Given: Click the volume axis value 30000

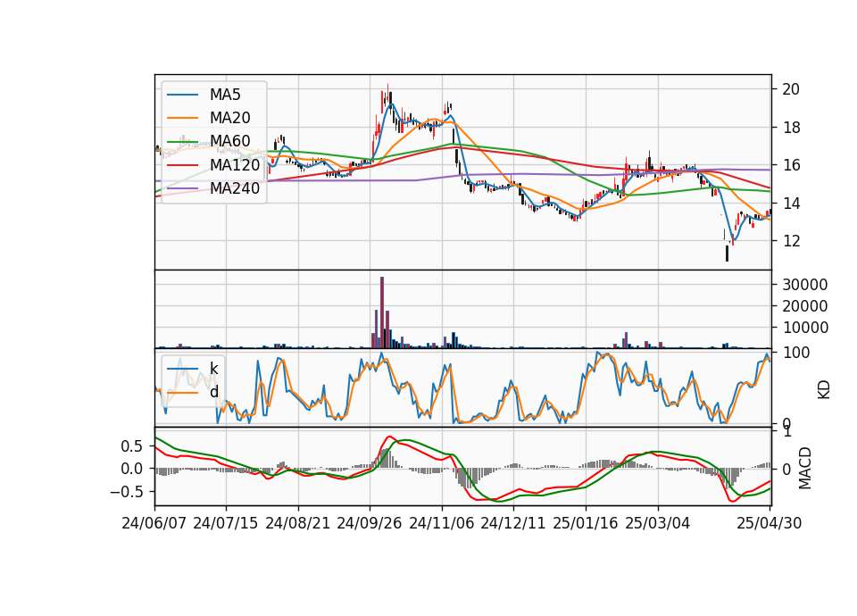Looking at the screenshot, I should point(805,284).
